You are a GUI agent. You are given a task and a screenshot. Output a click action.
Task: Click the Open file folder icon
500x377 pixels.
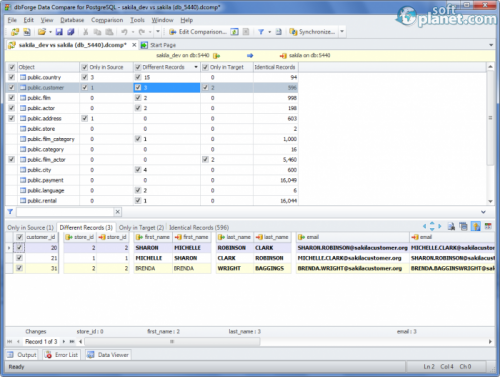[x=42, y=32]
